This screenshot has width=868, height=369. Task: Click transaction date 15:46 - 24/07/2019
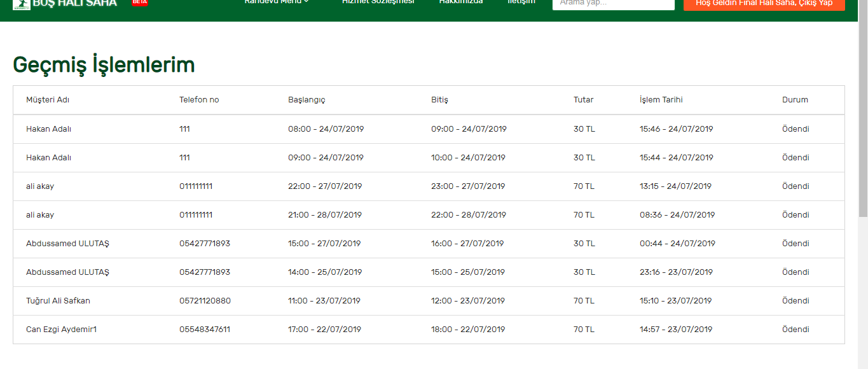tap(677, 129)
